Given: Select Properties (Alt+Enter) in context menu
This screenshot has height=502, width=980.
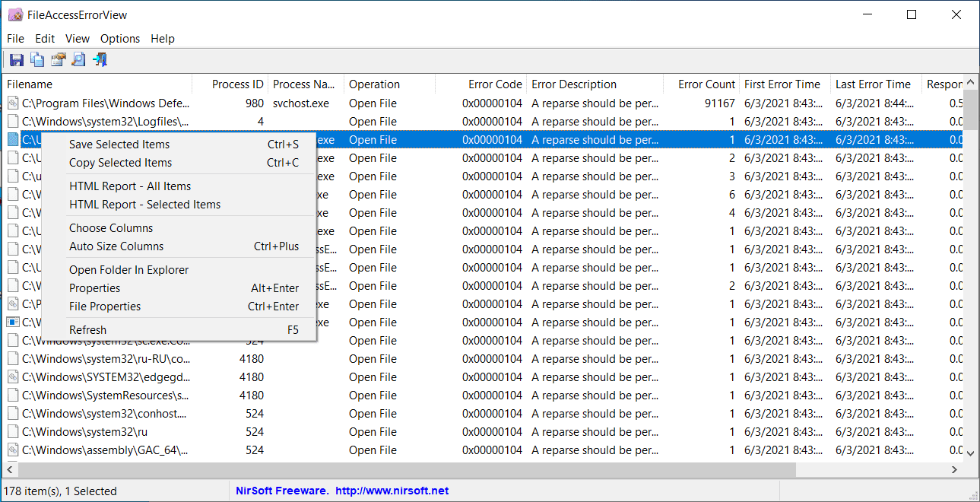Looking at the screenshot, I should [179, 288].
